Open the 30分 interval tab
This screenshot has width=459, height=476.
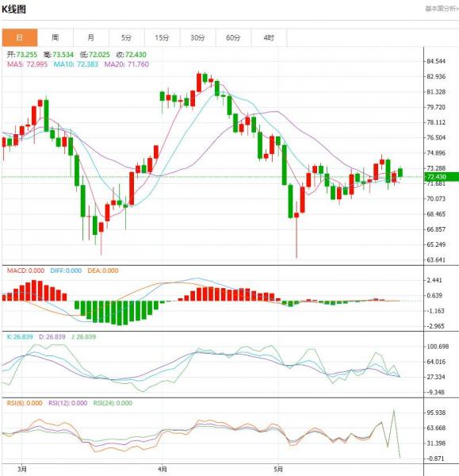(x=197, y=37)
